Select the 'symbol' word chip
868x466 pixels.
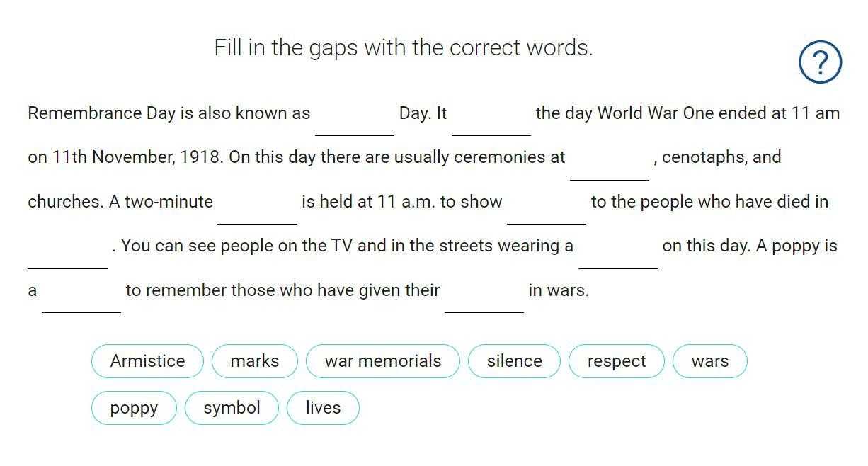[232, 408]
